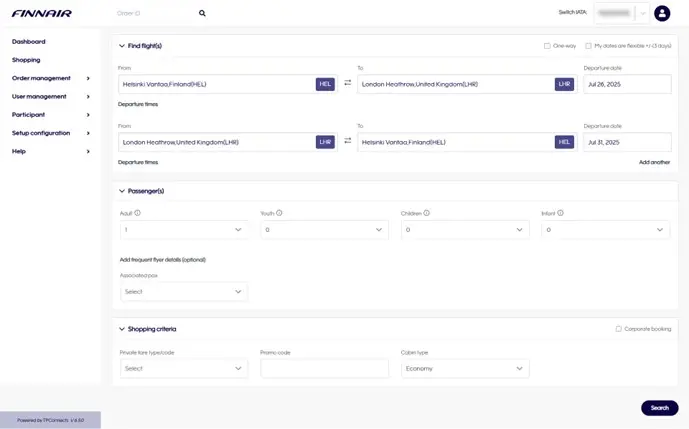689x429 pixels.
Task: Enable the One-way checkbox
Action: 547,46
